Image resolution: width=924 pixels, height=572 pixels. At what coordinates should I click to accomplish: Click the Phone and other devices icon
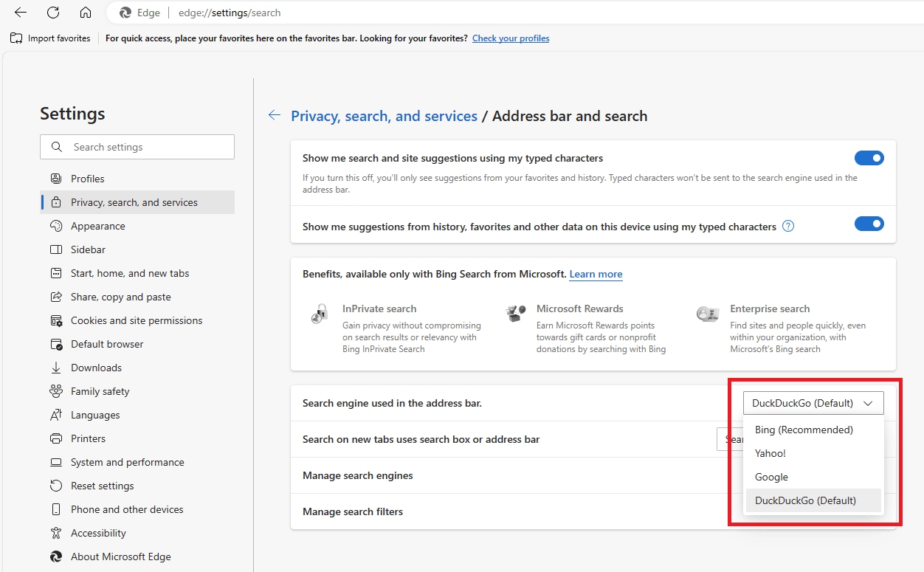pos(56,509)
